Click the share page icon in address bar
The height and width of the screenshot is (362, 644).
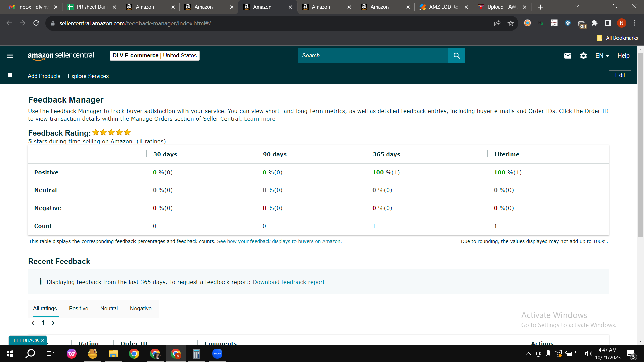pos(497,23)
